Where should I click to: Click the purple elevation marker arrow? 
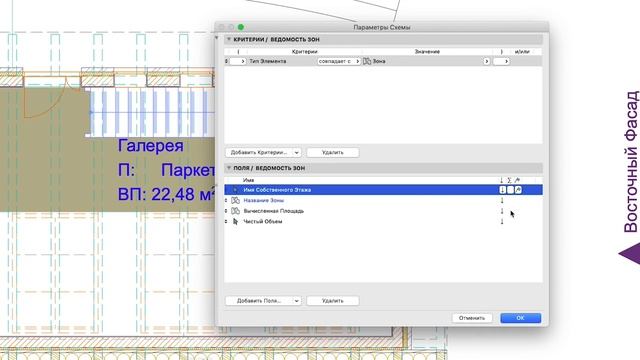click(x=630, y=254)
